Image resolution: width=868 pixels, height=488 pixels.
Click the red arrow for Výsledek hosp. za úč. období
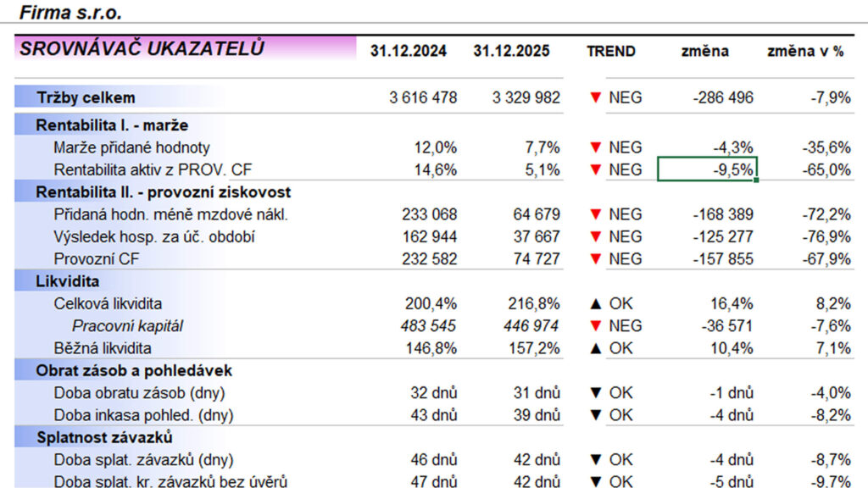[x=595, y=236]
